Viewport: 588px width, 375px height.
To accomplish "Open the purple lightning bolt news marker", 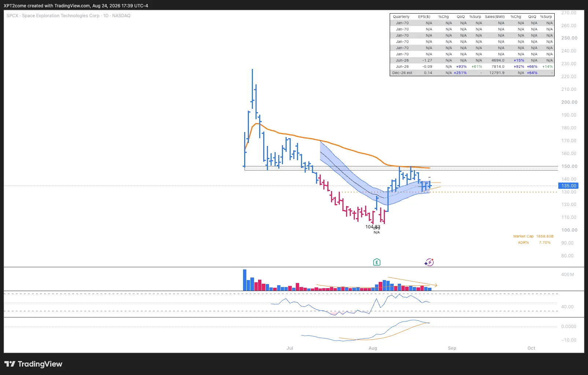I will pos(429,262).
